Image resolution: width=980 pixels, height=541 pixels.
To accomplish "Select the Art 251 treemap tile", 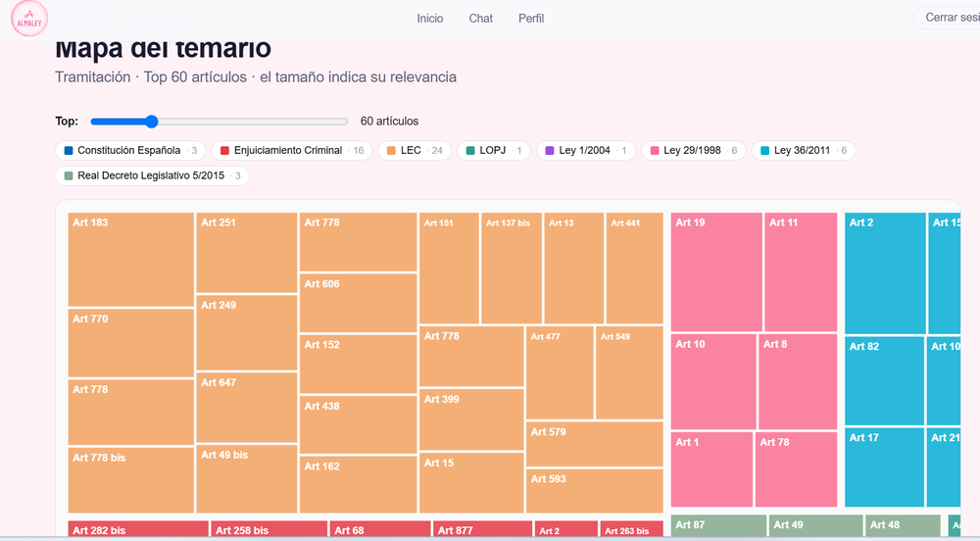I will point(246,253).
